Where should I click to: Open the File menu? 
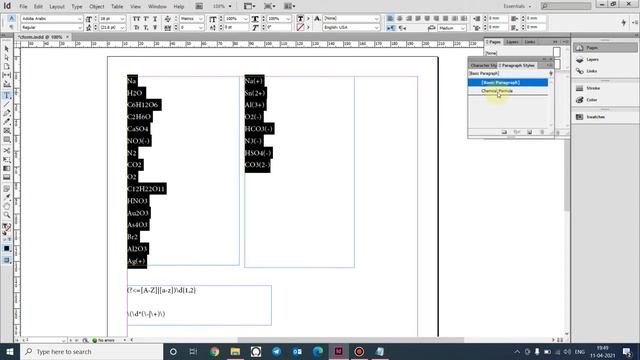(23, 7)
